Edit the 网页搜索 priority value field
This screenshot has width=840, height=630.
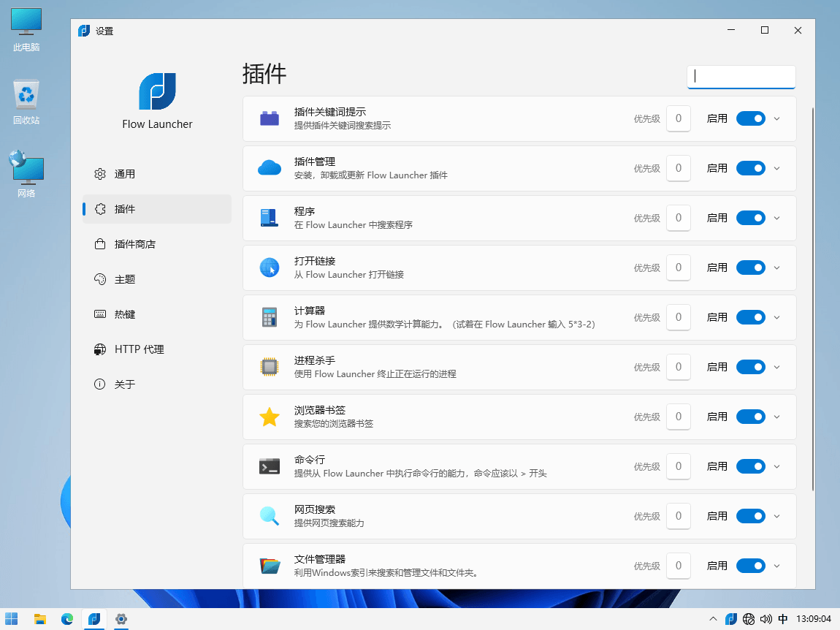[x=679, y=516]
